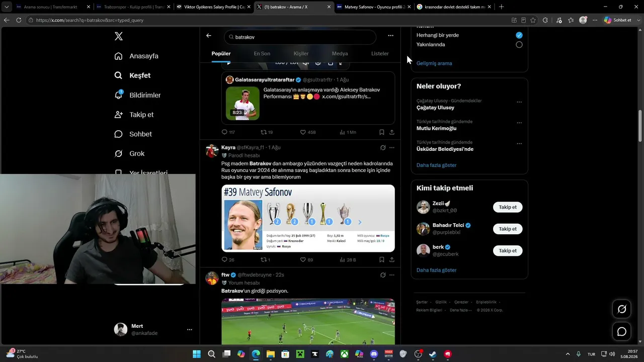Switch to the Medya tab
This screenshot has width=644, height=362.
pyautogui.click(x=340, y=54)
